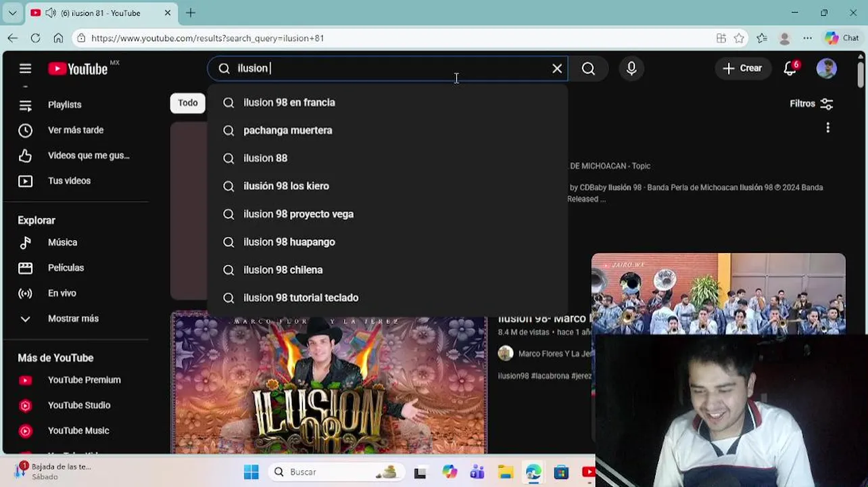Open Ver más tarde in the sidebar
868x487 pixels.
(74, 130)
